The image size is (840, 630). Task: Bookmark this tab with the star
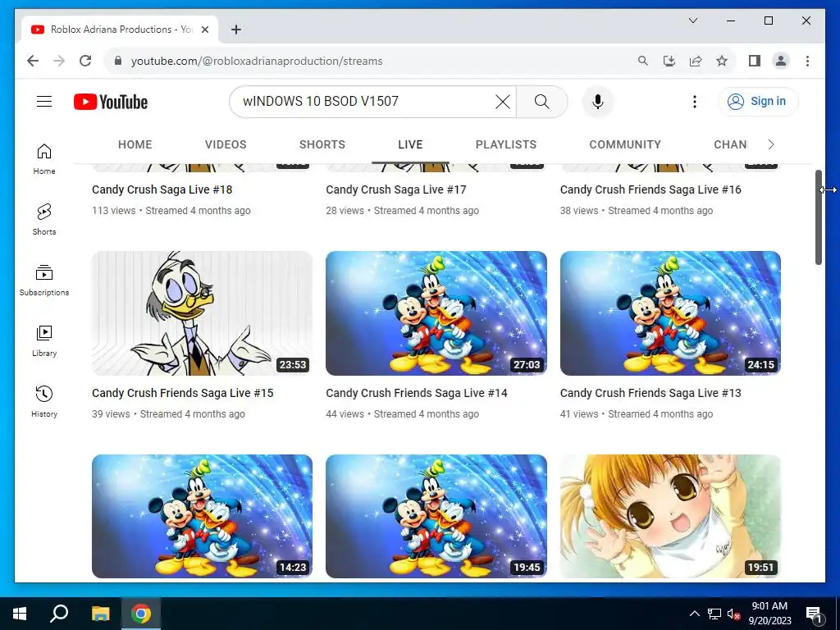(x=722, y=61)
